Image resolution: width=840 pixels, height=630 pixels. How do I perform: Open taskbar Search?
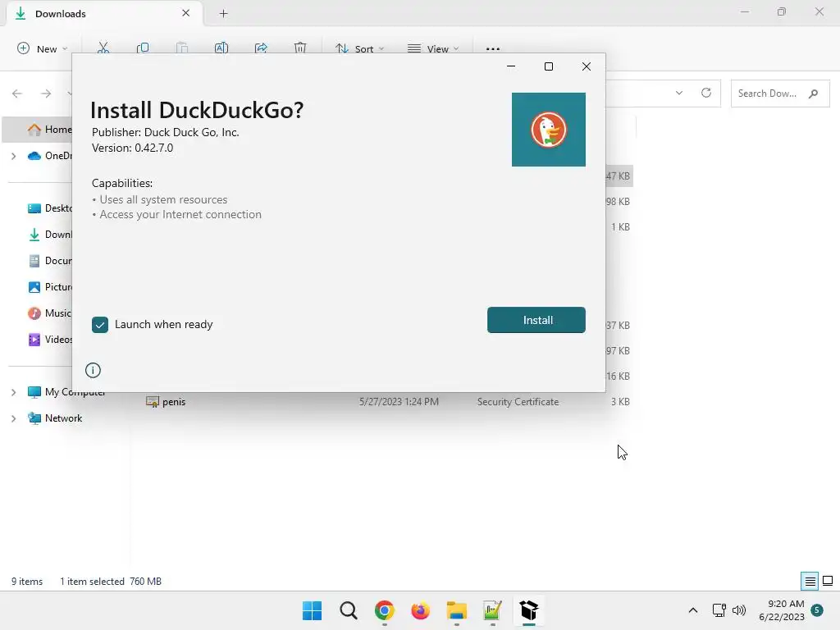tap(348, 610)
